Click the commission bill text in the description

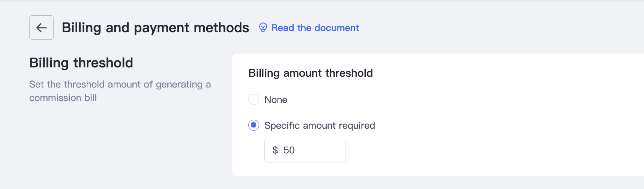(63, 98)
